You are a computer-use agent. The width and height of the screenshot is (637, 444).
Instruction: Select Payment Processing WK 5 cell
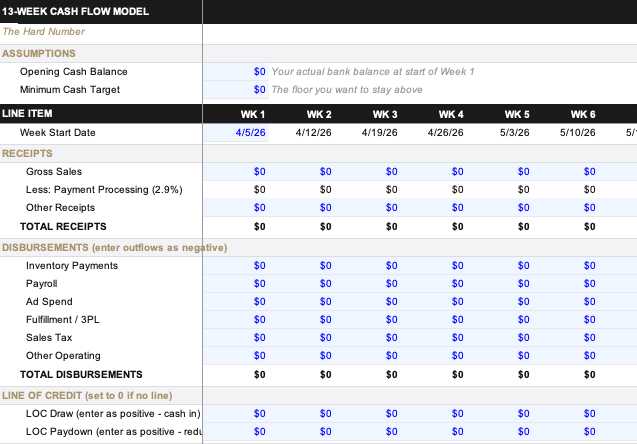tap(500, 190)
